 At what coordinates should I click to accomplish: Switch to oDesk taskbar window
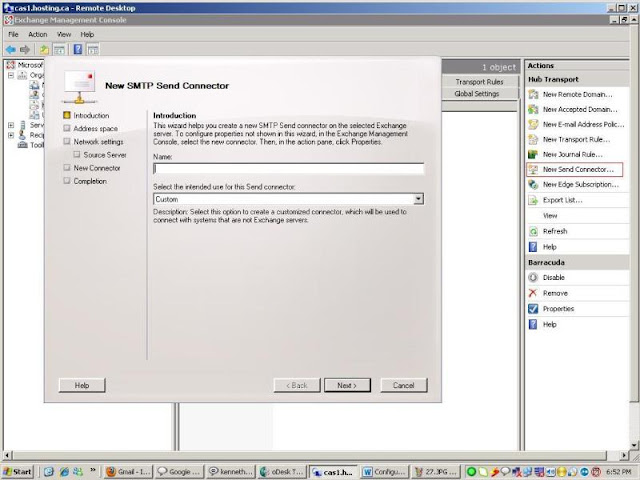(282, 472)
